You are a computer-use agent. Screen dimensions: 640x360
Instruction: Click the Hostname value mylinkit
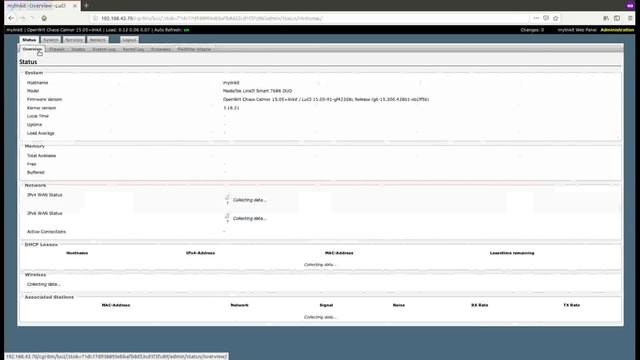231,82
